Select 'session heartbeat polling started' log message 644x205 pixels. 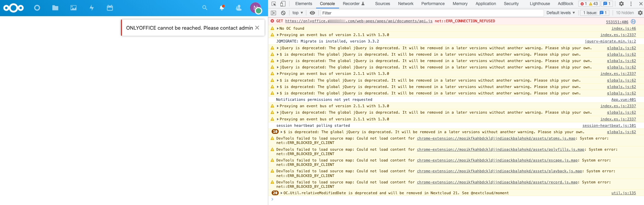coord(313,126)
